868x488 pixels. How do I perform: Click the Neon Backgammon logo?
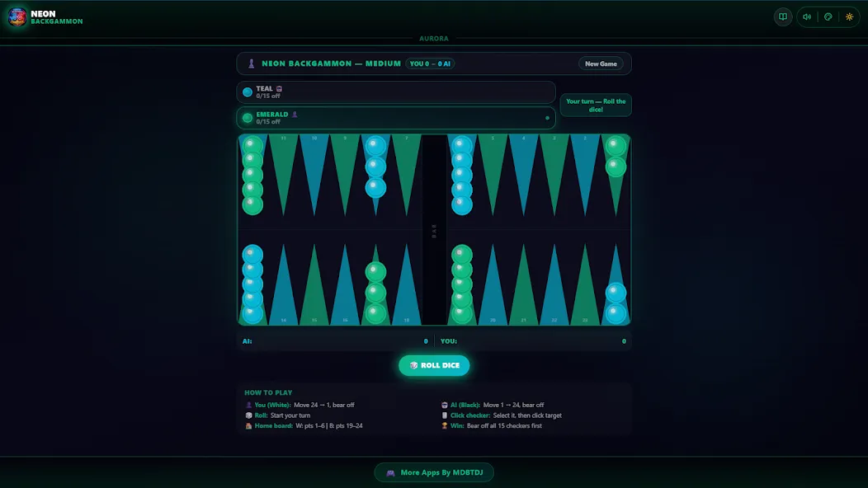coord(17,17)
